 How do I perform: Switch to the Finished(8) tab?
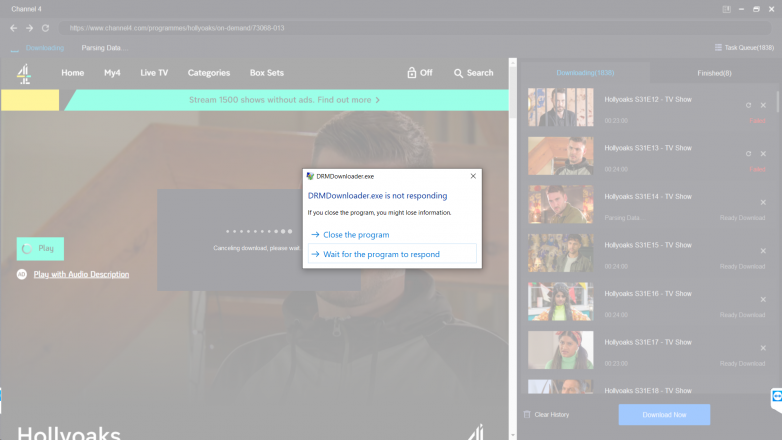pos(714,73)
